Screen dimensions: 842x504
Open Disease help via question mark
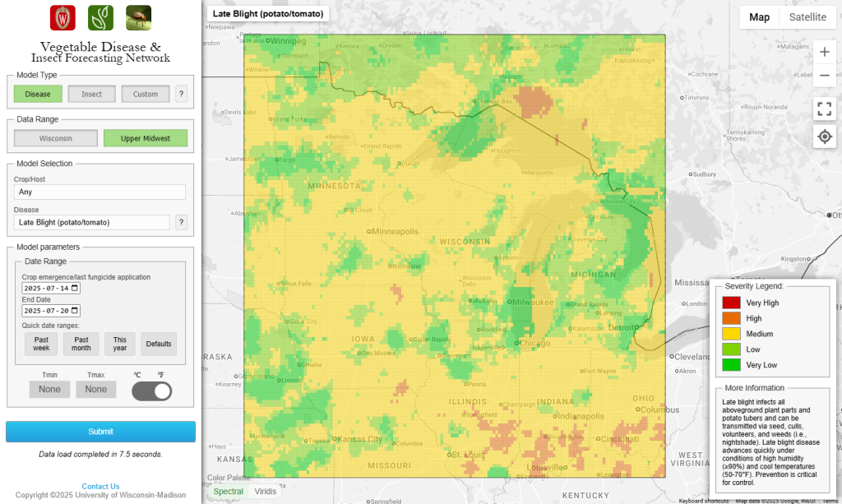click(x=181, y=222)
